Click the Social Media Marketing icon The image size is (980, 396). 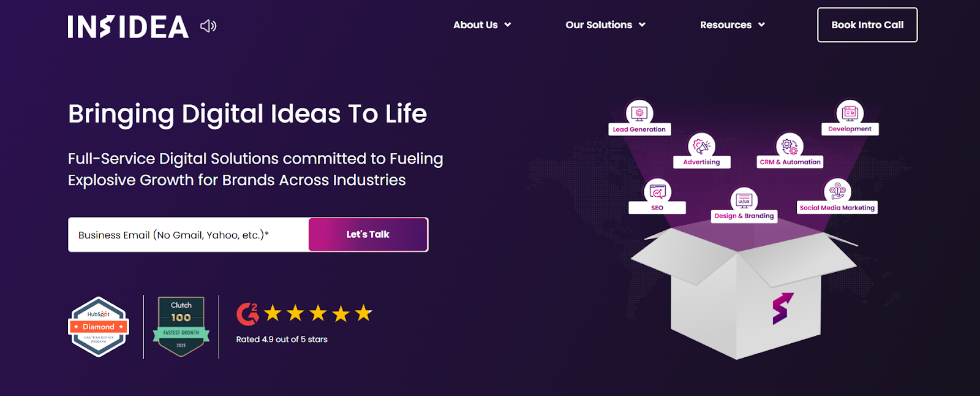837,191
